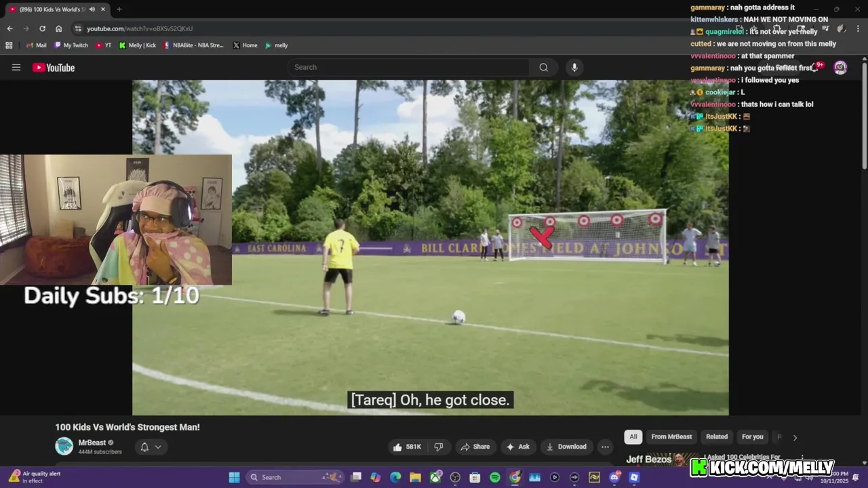The height and width of the screenshot is (488, 868).
Task: Open the Windows notification bell
Action: [x=856, y=477]
